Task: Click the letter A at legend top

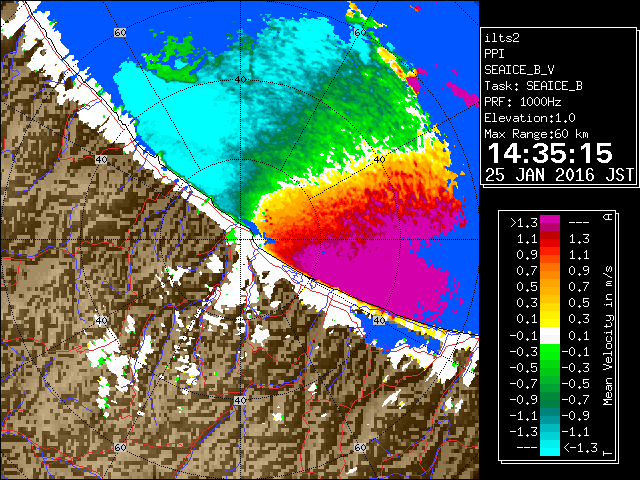Action: (608, 217)
